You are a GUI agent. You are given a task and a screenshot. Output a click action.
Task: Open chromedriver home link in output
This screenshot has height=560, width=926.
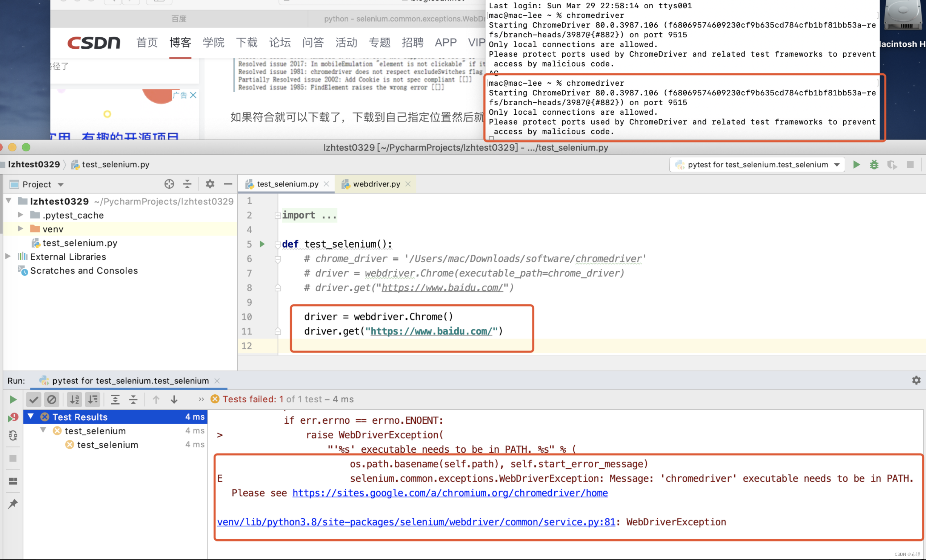point(450,493)
